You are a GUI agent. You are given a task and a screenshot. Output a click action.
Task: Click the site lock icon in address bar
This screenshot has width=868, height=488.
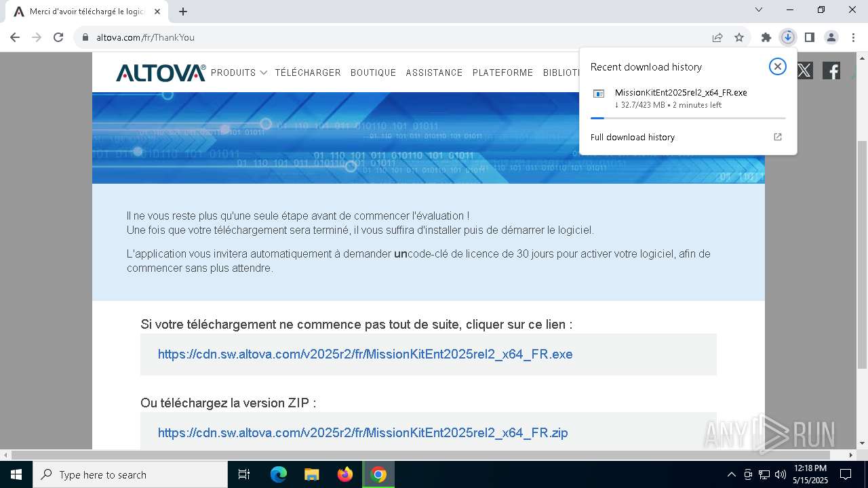(x=85, y=37)
